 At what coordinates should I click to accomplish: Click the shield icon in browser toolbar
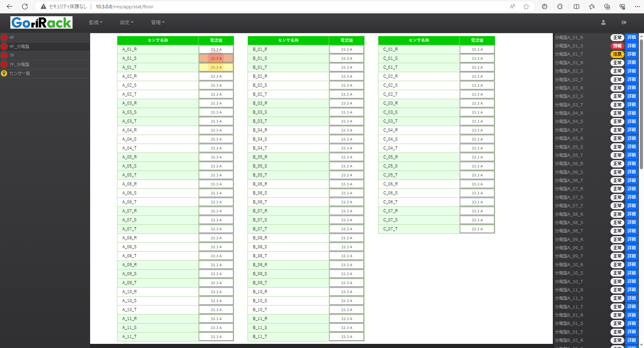545,7
